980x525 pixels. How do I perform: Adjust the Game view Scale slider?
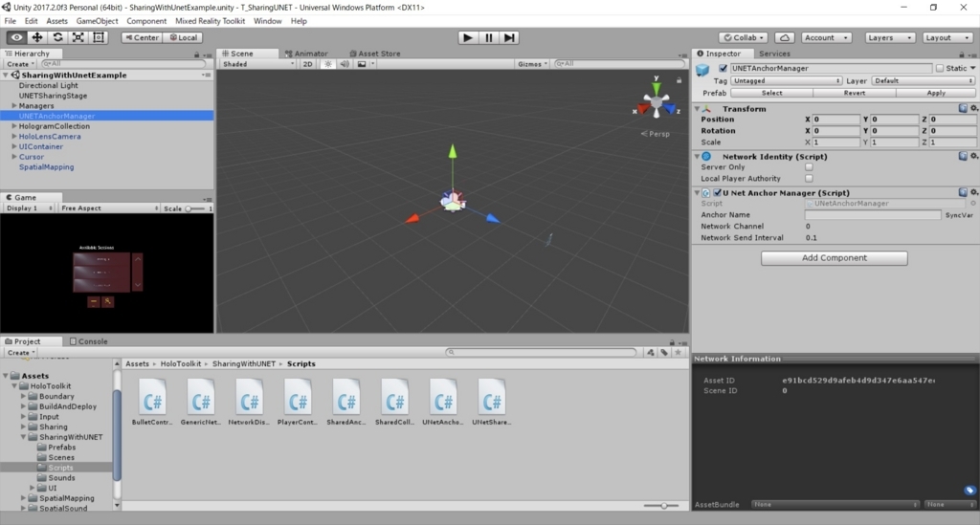pos(195,208)
